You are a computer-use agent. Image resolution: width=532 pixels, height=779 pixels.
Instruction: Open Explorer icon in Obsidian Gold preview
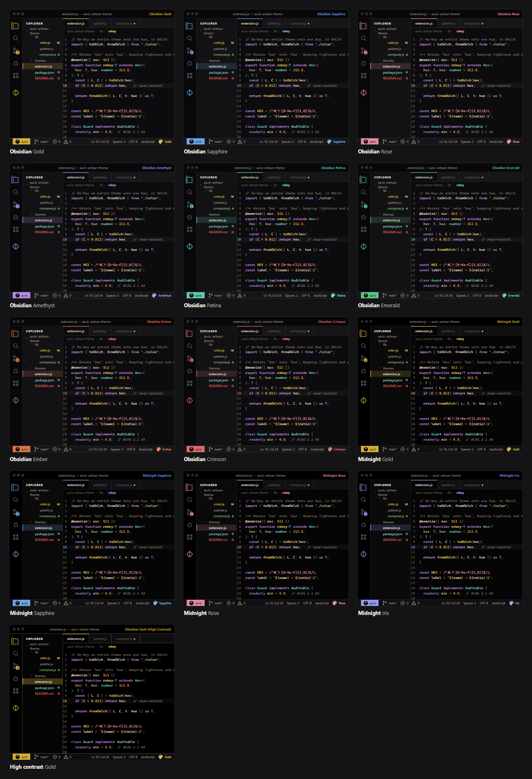click(x=16, y=26)
